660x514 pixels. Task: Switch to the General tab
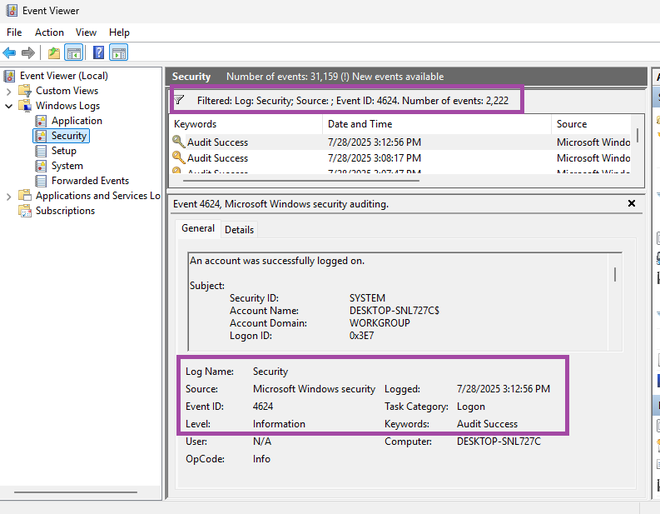click(198, 228)
